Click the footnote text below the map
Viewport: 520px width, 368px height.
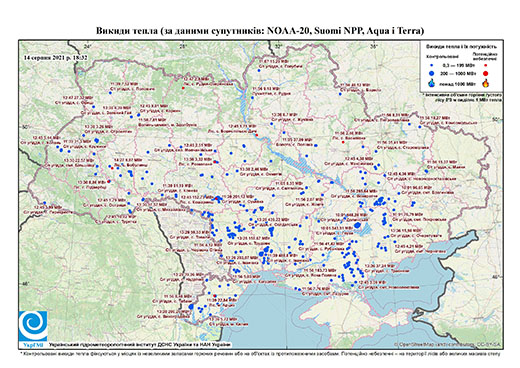[260, 354]
